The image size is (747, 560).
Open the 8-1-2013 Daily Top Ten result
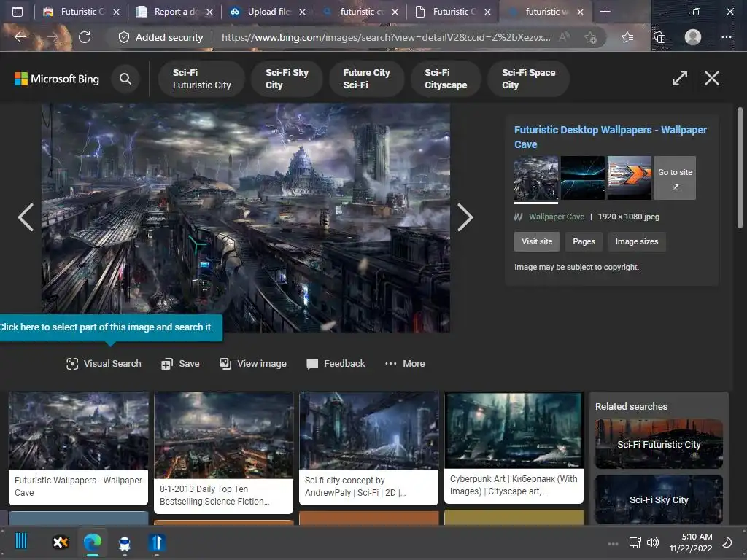[223, 452]
